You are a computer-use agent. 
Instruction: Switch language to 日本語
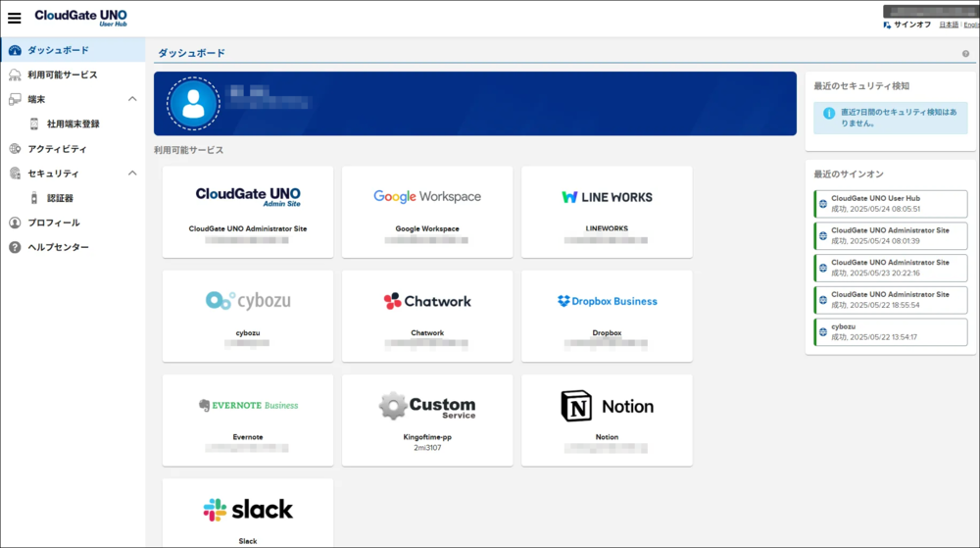(x=948, y=25)
